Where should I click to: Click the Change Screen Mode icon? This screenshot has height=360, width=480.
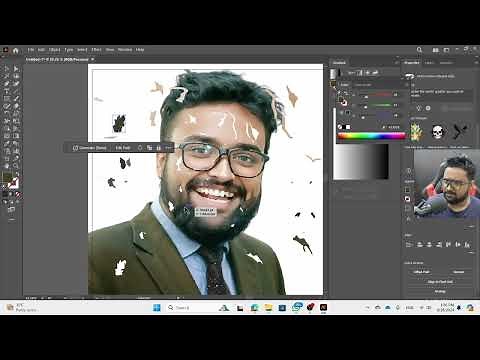pos(11,210)
